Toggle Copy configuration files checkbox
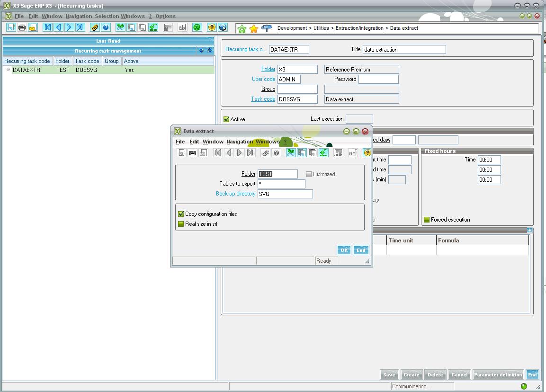Viewport: 546px width, 392px height. [181, 214]
